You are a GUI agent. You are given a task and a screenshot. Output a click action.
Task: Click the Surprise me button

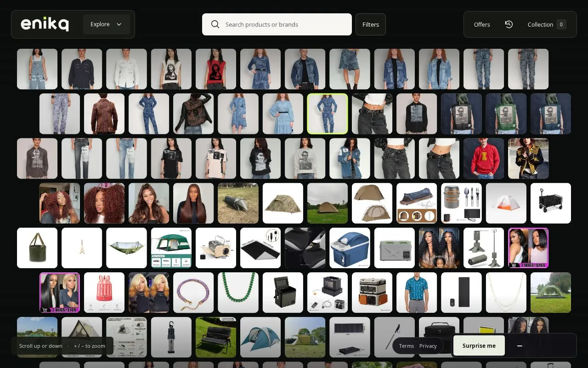tap(479, 345)
